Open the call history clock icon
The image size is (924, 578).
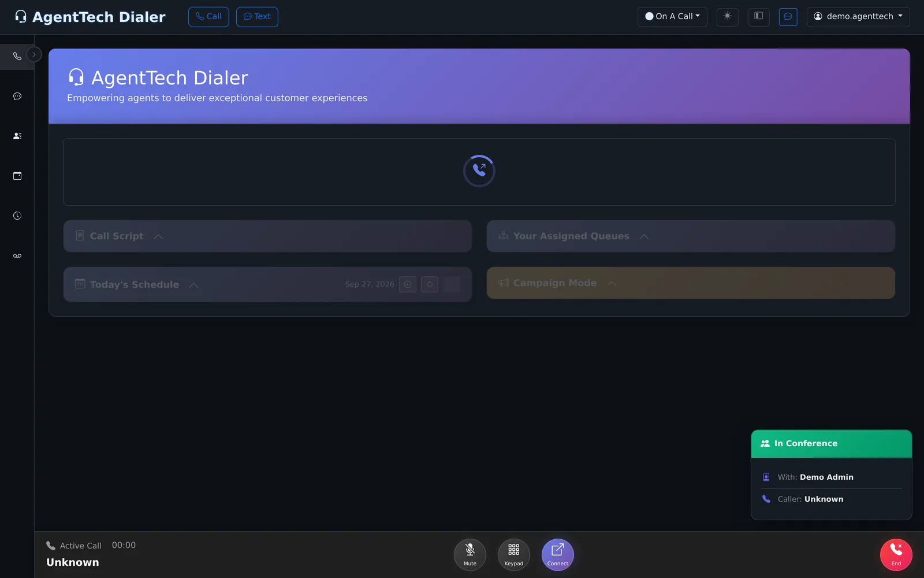(17, 216)
